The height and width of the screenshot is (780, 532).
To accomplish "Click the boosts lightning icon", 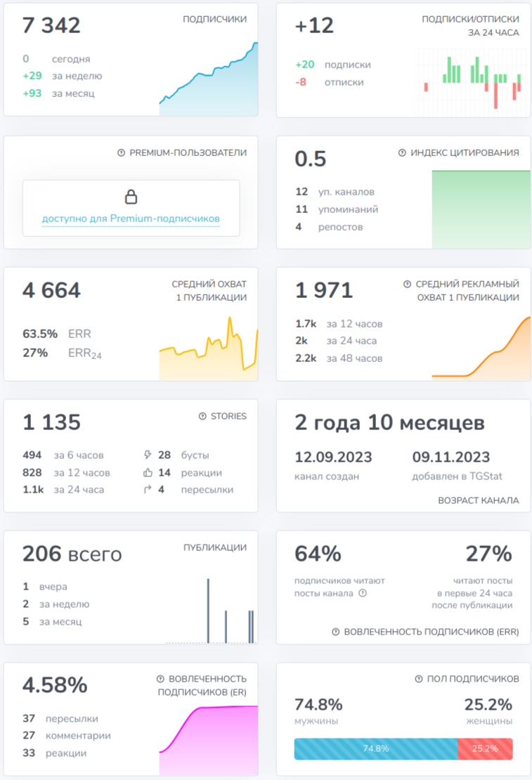I will point(148,455).
